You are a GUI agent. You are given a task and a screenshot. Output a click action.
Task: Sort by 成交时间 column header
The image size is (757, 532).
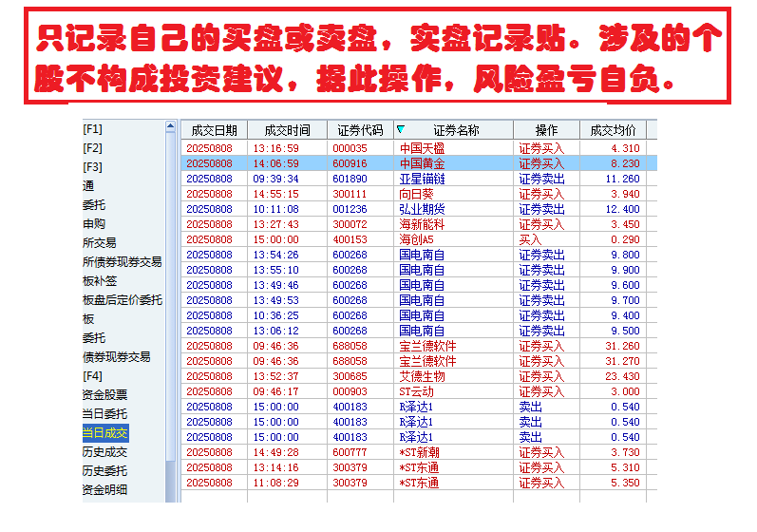pyautogui.click(x=287, y=130)
